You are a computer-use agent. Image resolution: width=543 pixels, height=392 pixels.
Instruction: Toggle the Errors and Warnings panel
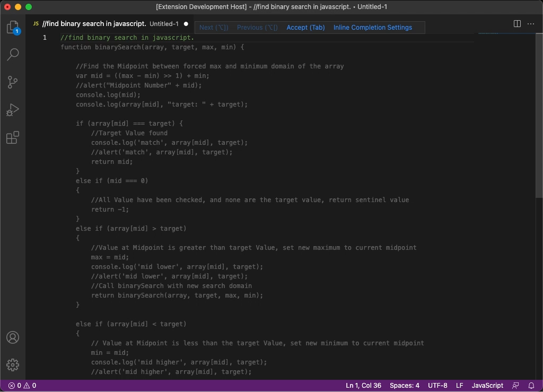tap(19, 385)
